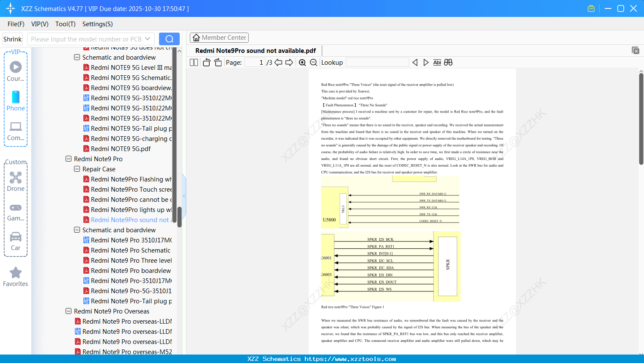
Task: Find next Lookup match triangle
Action: coord(426,63)
